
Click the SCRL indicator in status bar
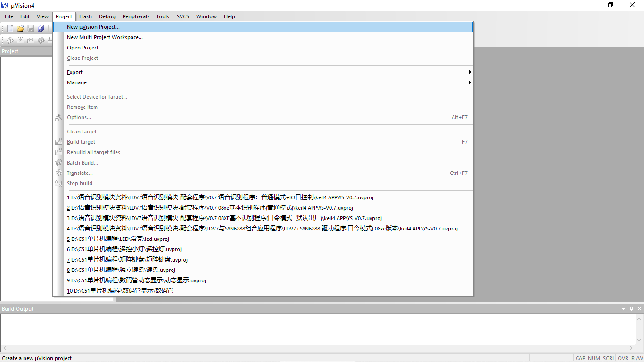(609, 358)
